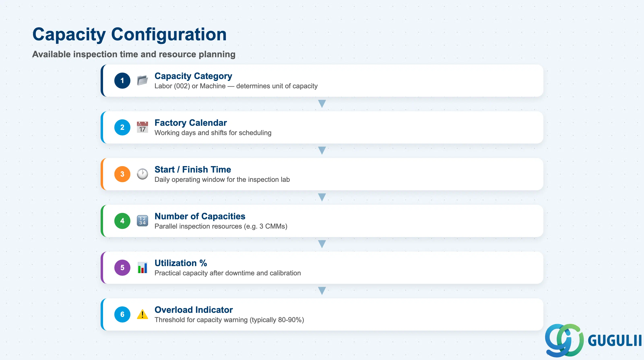Click the arrow below Factory Calendar card
644x360 pixels.
pos(322,150)
